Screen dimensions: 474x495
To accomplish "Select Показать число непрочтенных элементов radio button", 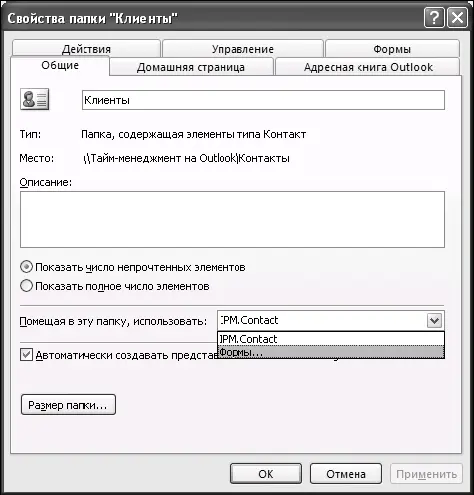I will coord(26,267).
